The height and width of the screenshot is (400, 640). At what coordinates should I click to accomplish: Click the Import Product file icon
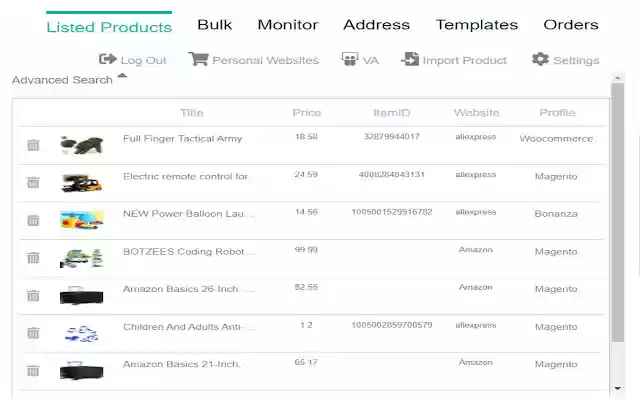pyautogui.click(x=410, y=59)
